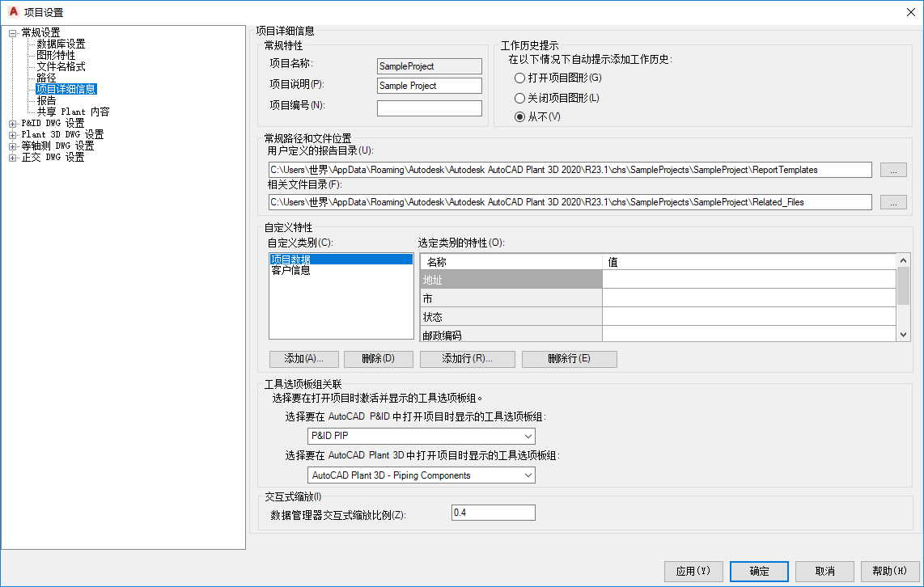Browse for the 用户定义的报告目录 folder
Image resolution: width=924 pixels, height=587 pixels.
(x=893, y=170)
